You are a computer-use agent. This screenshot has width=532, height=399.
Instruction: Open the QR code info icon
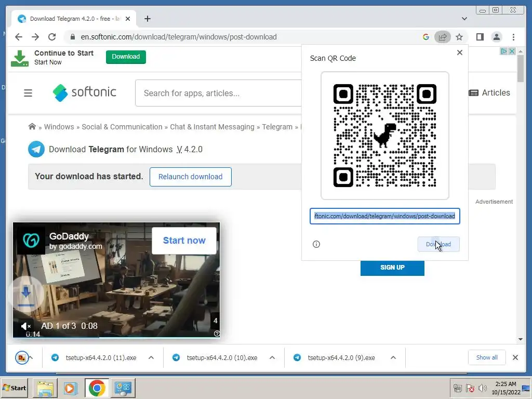[x=316, y=244]
